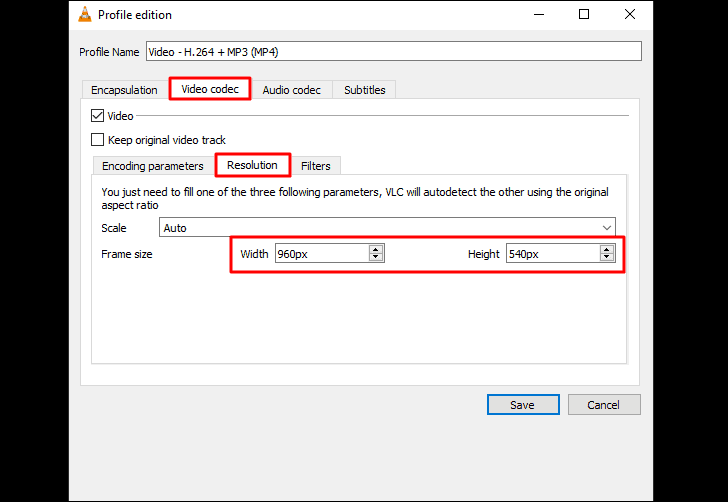Close the Profile edition window

630,14
